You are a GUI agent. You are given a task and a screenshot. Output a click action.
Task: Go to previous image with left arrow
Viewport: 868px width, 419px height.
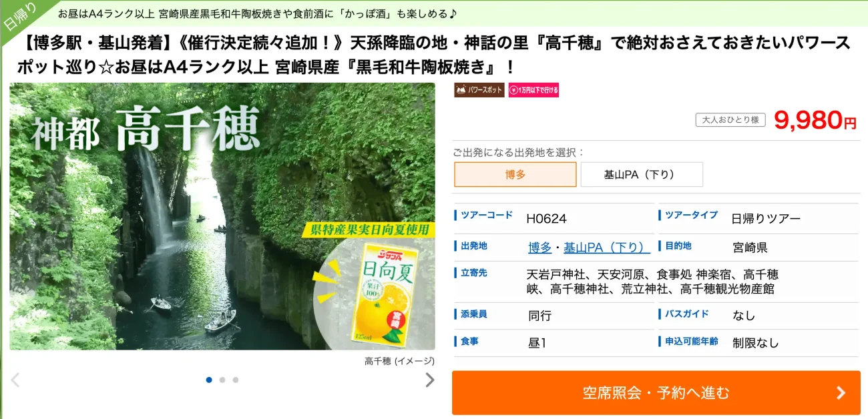(x=15, y=380)
